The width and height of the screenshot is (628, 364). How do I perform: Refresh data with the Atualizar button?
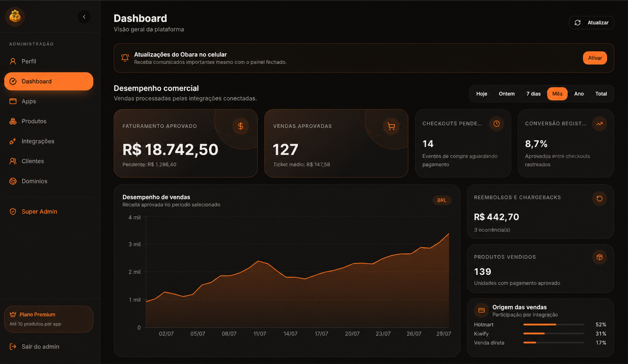click(591, 22)
